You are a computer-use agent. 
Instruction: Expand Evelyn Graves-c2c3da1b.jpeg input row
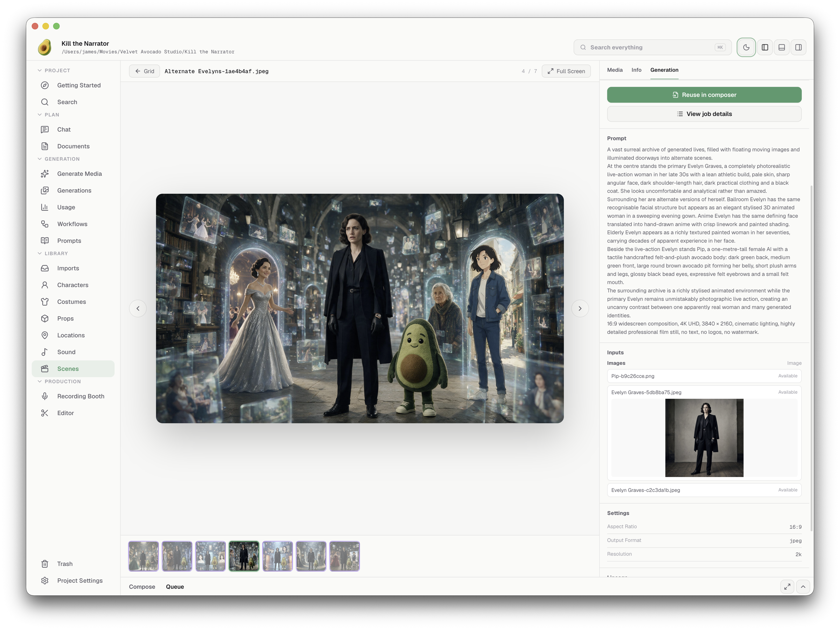(704, 490)
